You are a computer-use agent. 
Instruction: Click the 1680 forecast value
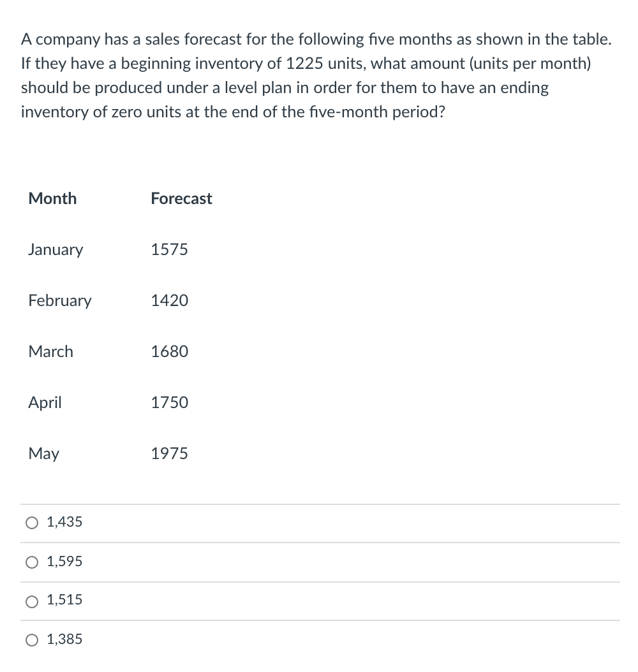click(x=169, y=351)
